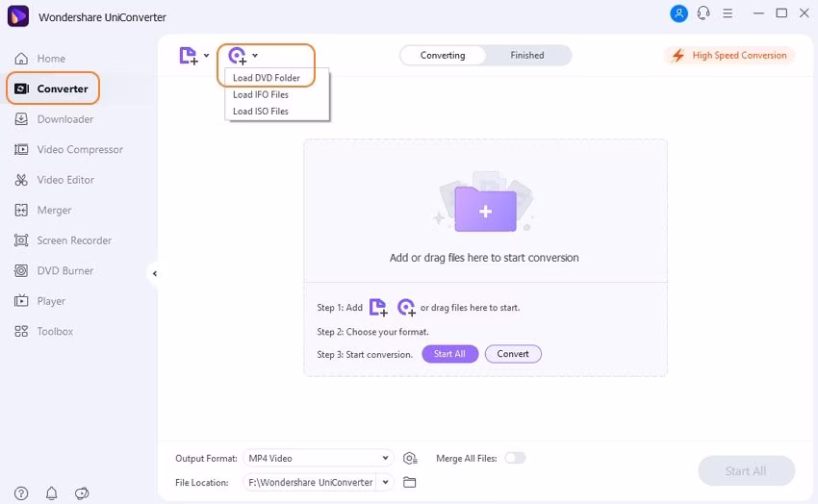Click the notification bell icon

tap(52, 493)
